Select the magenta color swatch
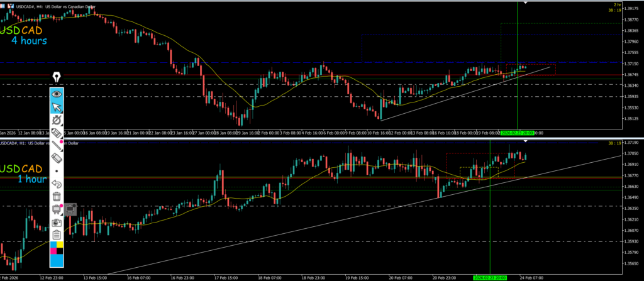644x281 pixels. (x=53, y=251)
